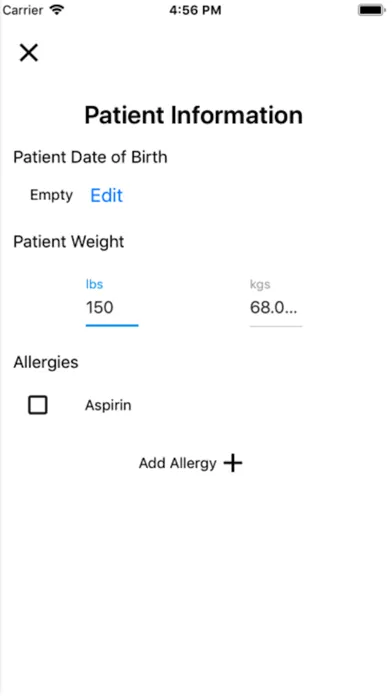Click the battery icon in status bar
Image resolution: width=392 pixels, height=696 pixels.
(x=372, y=10)
